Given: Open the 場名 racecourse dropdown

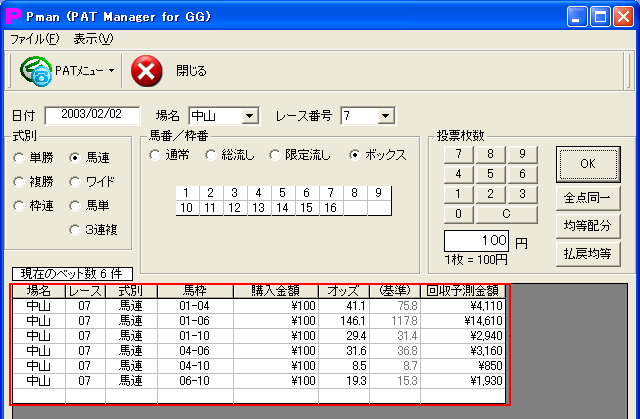Looking at the screenshot, I should click(x=250, y=116).
